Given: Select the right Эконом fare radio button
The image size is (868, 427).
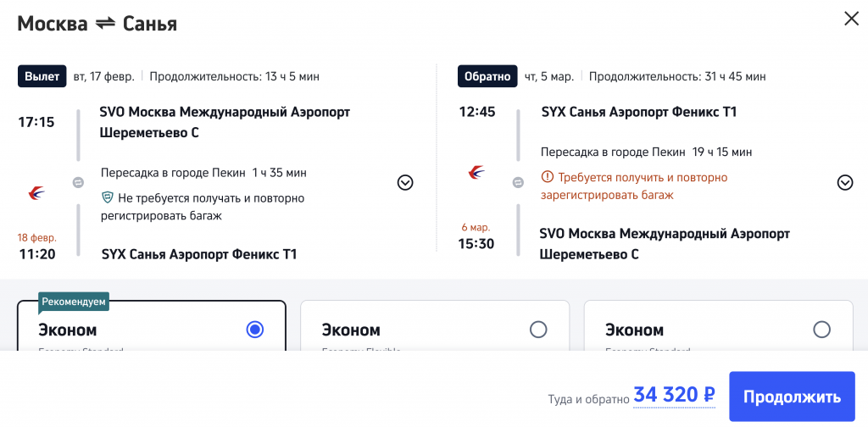Looking at the screenshot, I should [x=821, y=330].
